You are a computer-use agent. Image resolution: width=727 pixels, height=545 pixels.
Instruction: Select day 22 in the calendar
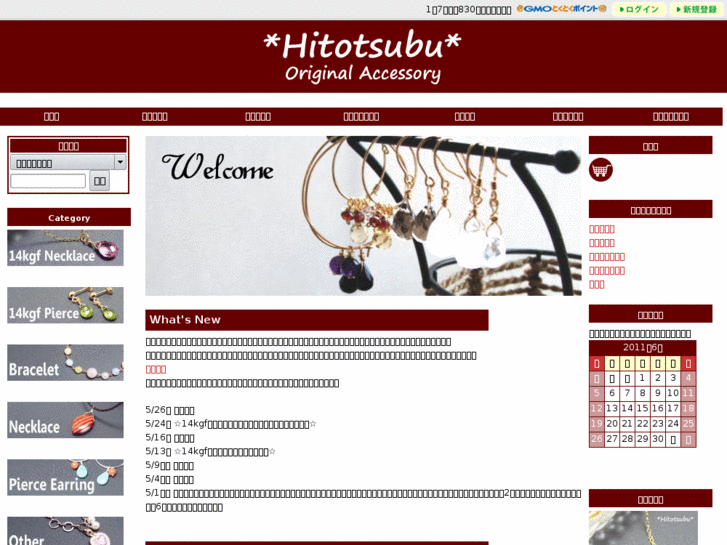click(x=642, y=423)
